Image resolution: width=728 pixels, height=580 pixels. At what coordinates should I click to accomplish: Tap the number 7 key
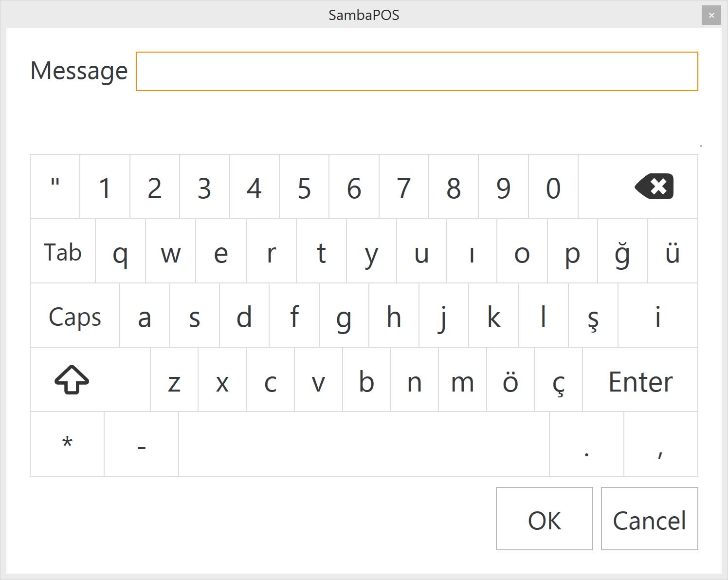pyautogui.click(x=404, y=187)
